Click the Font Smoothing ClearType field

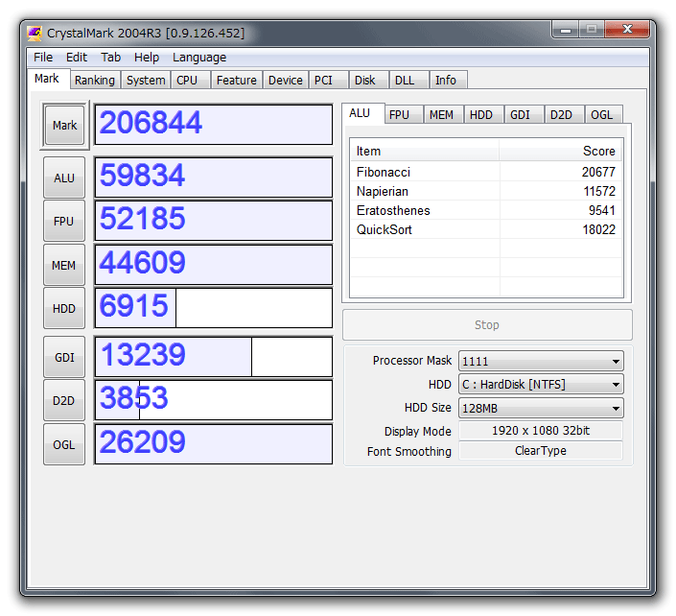541,450
